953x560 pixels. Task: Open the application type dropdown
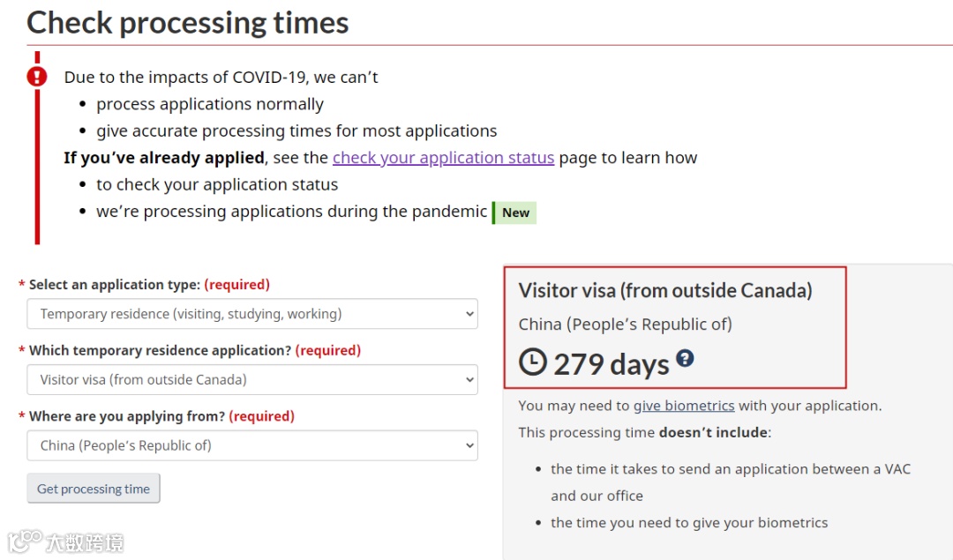[x=252, y=314]
